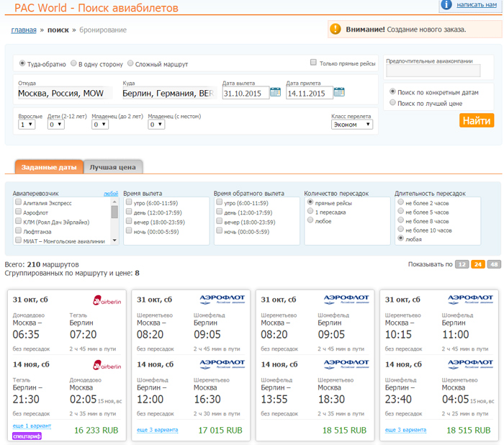Open Младенец (до 2 лет) dropdown
Screen dimensions: 504x445
pos(100,124)
